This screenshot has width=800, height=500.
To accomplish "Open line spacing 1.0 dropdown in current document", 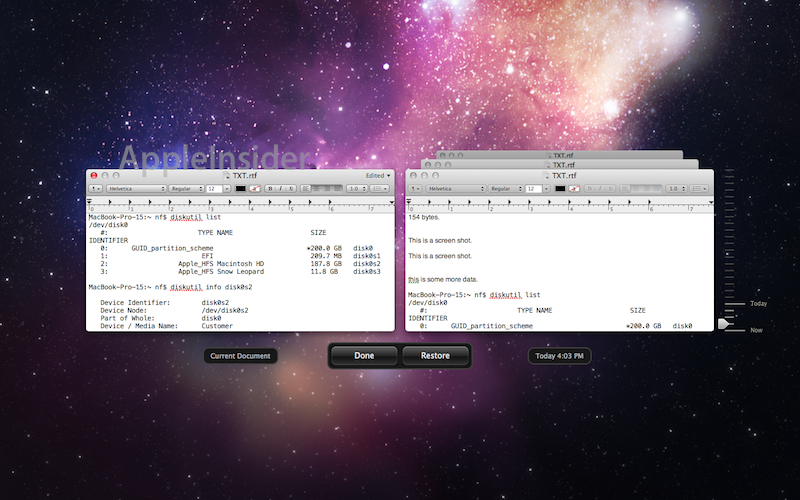I will coord(356,188).
